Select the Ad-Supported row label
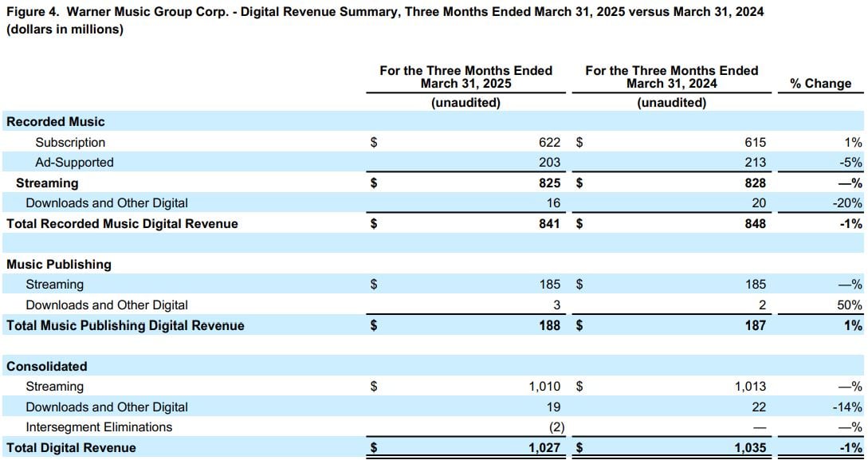The image size is (868, 464). point(74,163)
